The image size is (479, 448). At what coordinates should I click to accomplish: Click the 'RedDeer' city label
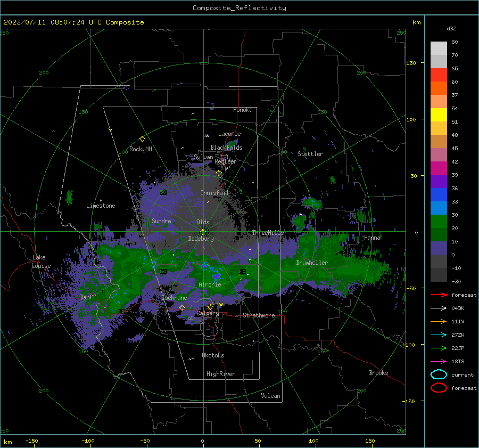[226, 161]
